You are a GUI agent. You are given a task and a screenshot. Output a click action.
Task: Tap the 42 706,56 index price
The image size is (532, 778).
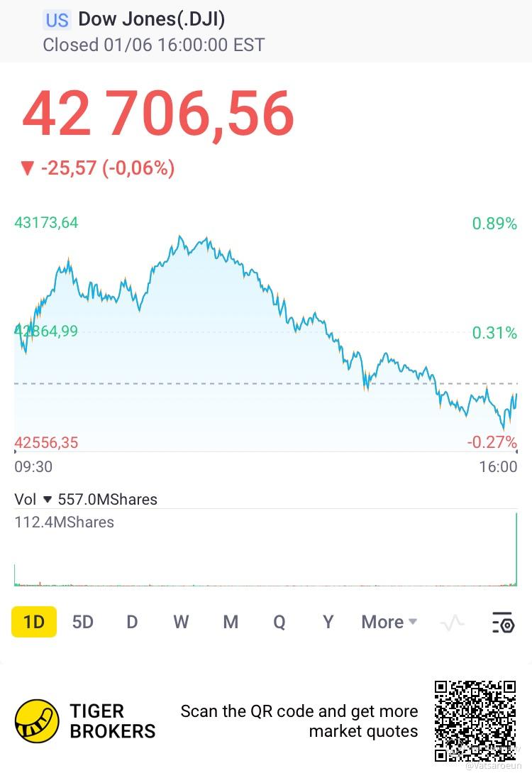158,114
